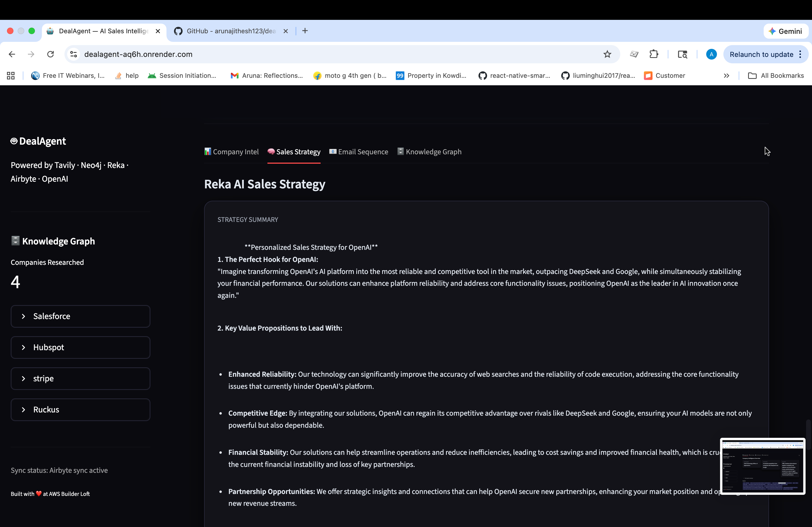Expand the stripe company entry
Viewport: 812px width, 527px height.
click(81, 378)
